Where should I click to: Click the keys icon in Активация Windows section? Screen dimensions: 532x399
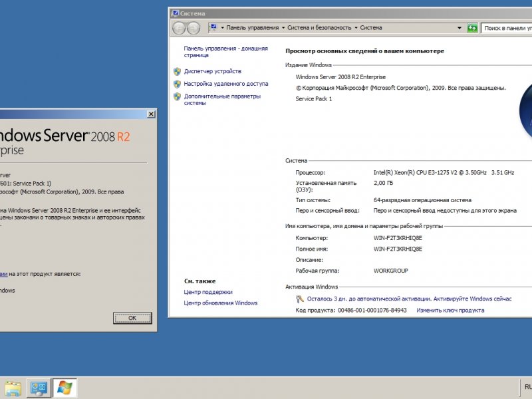299,299
